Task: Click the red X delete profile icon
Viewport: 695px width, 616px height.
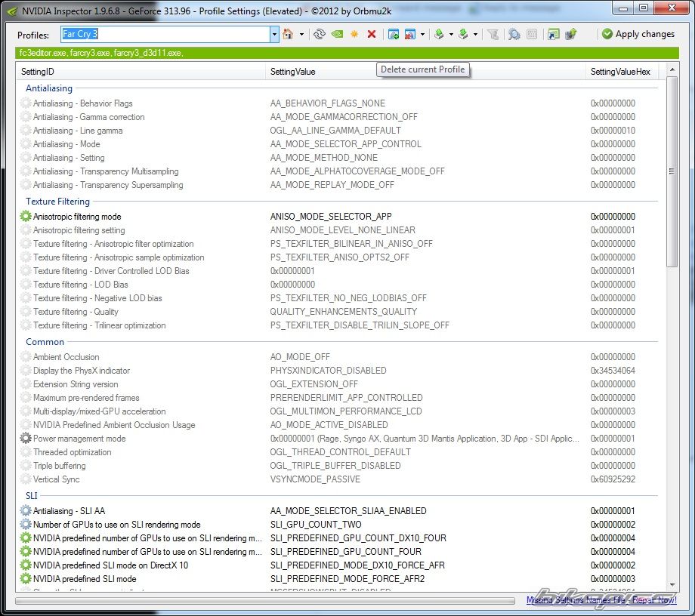Action: point(372,34)
